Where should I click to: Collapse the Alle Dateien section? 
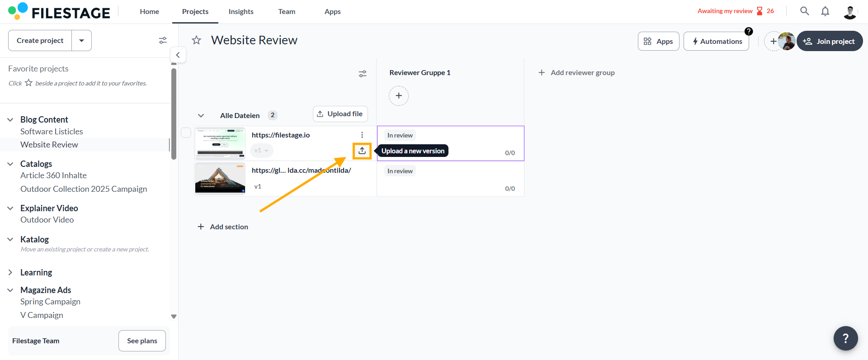point(201,116)
